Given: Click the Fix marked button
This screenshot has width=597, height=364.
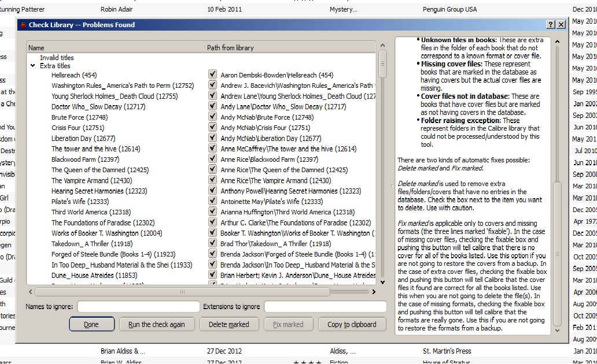Looking at the screenshot, I should tap(288, 324).
